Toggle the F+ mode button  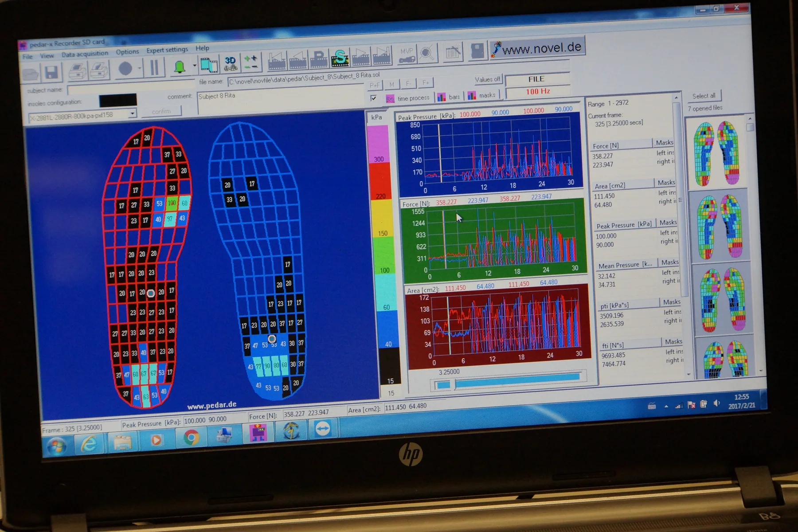coord(426,82)
